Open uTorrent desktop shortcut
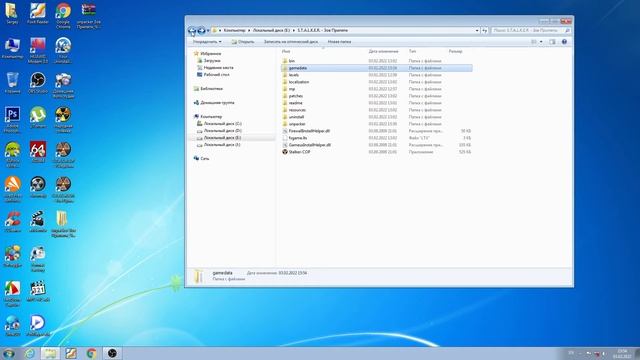 coord(38,118)
